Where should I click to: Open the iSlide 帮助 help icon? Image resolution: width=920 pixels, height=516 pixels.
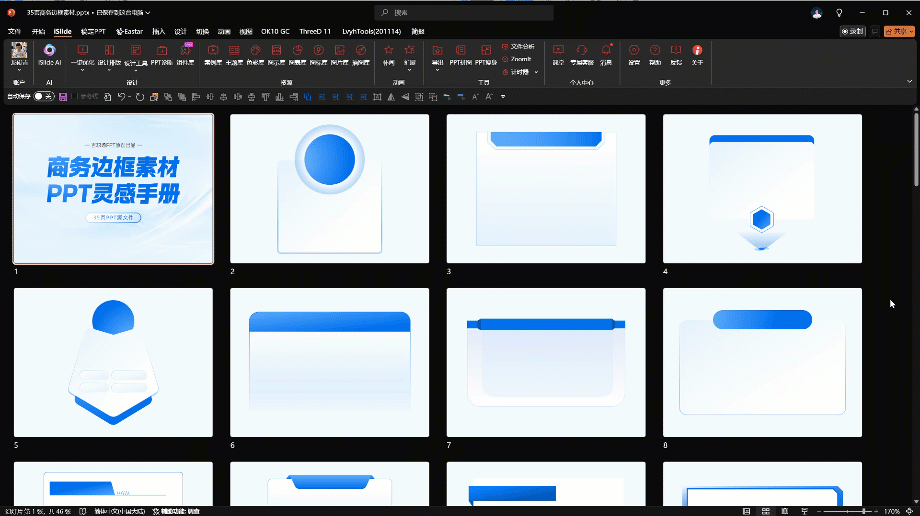coord(655,55)
